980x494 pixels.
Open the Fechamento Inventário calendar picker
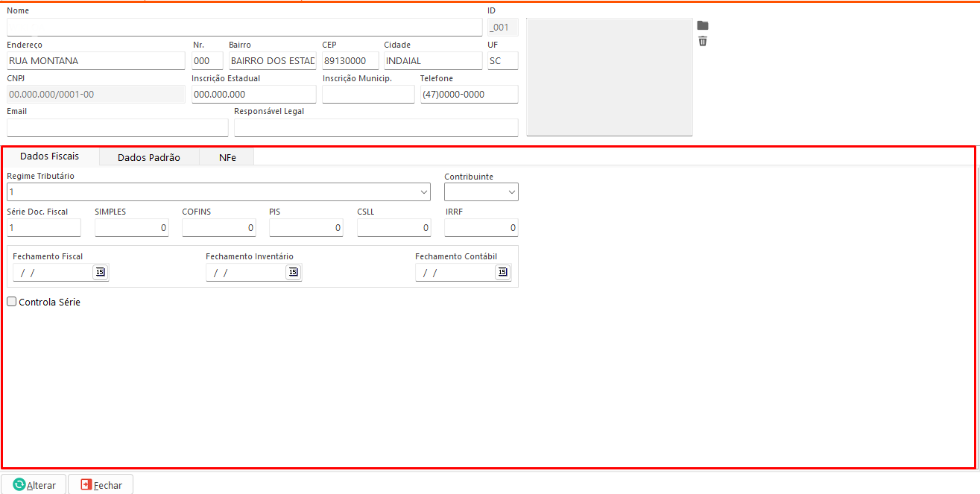(x=293, y=272)
